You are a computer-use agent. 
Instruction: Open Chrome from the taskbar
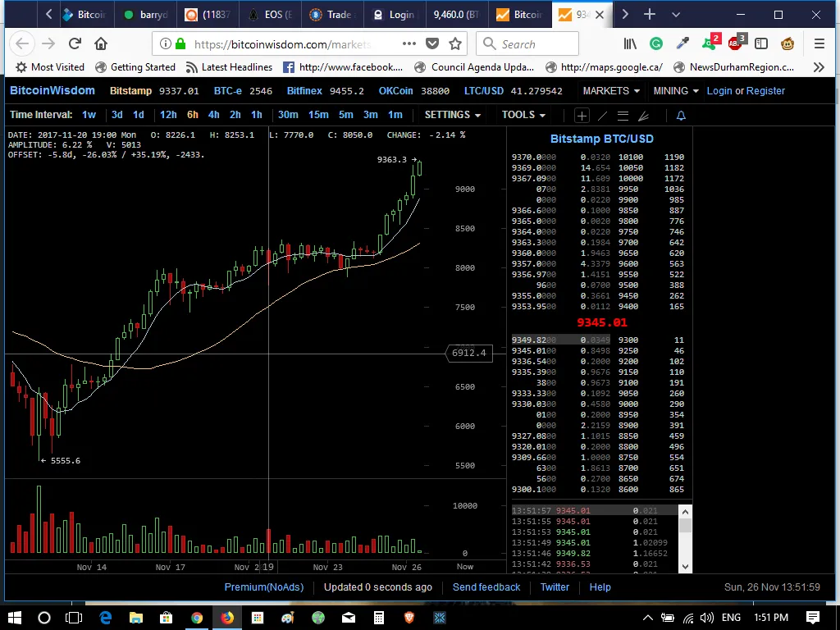pyautogui.click(x=197, y=618)
